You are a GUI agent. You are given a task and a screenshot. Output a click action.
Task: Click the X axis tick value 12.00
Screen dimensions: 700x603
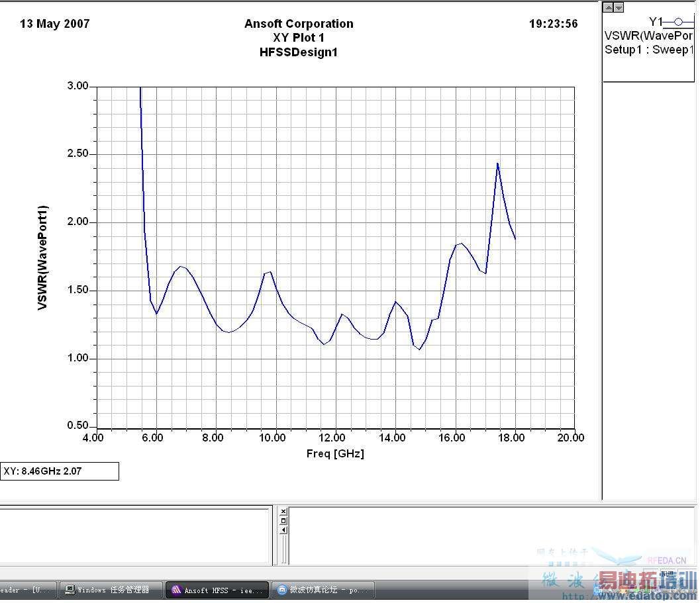[x=332, y=438]
